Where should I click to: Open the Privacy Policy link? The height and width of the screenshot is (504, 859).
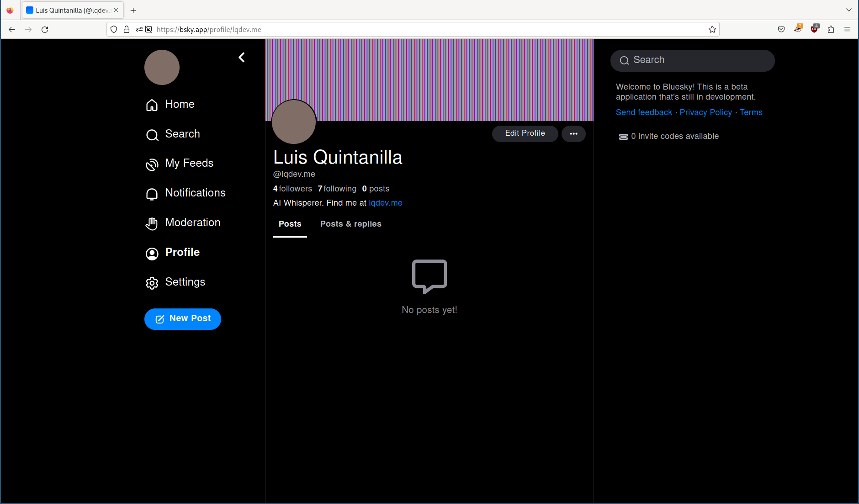705,112
